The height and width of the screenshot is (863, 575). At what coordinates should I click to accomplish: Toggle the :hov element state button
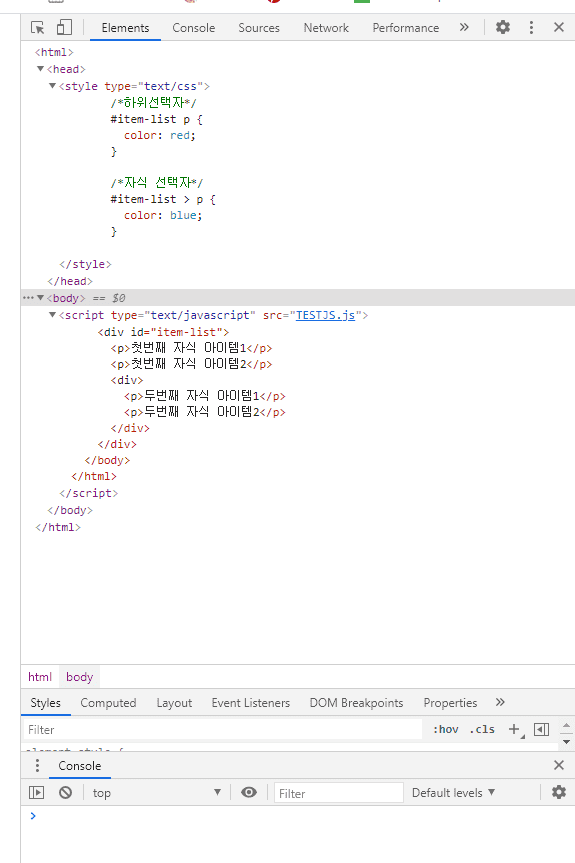[445, 729]
